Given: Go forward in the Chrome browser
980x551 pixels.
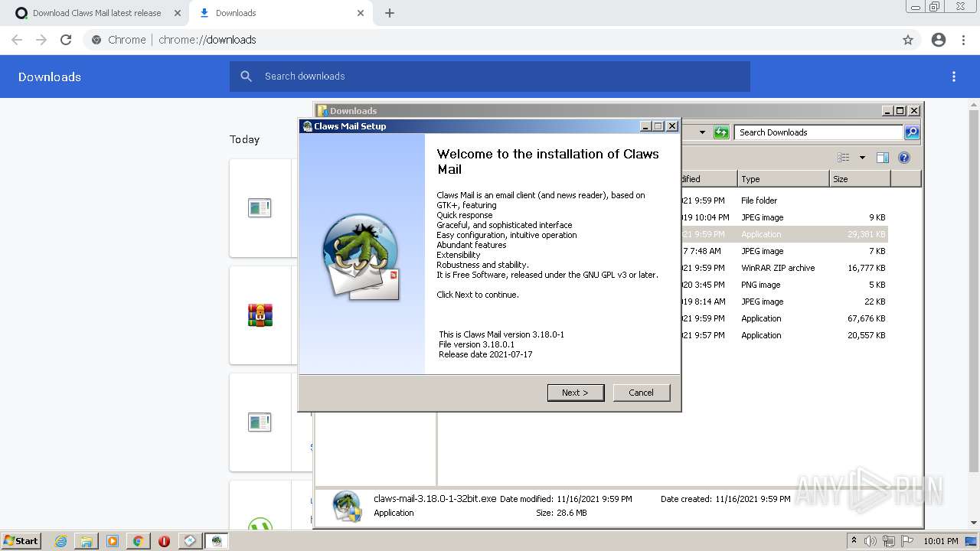Looking at the screenshot, I should pos(41,40).
